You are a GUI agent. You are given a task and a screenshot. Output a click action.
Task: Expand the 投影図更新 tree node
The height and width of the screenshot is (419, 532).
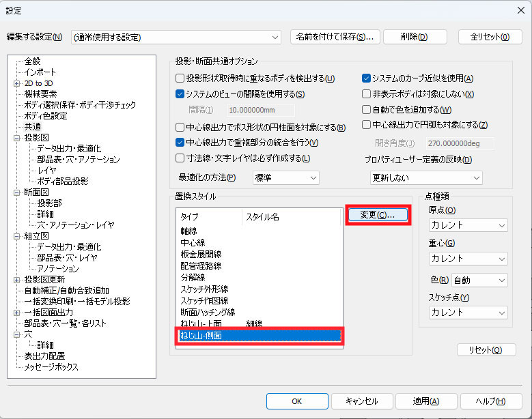pyautogui.click(x=17, y=280)
